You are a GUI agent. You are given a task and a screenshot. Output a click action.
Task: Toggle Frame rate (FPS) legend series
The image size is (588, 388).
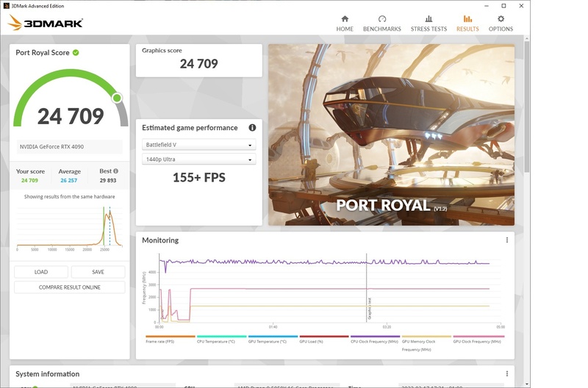point(171,339)
